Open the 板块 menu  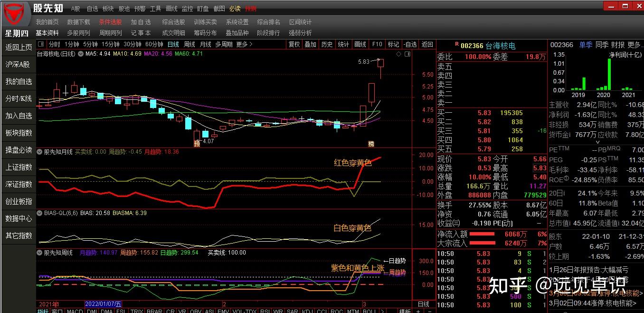pyautogui.click(x=108, y=9)
